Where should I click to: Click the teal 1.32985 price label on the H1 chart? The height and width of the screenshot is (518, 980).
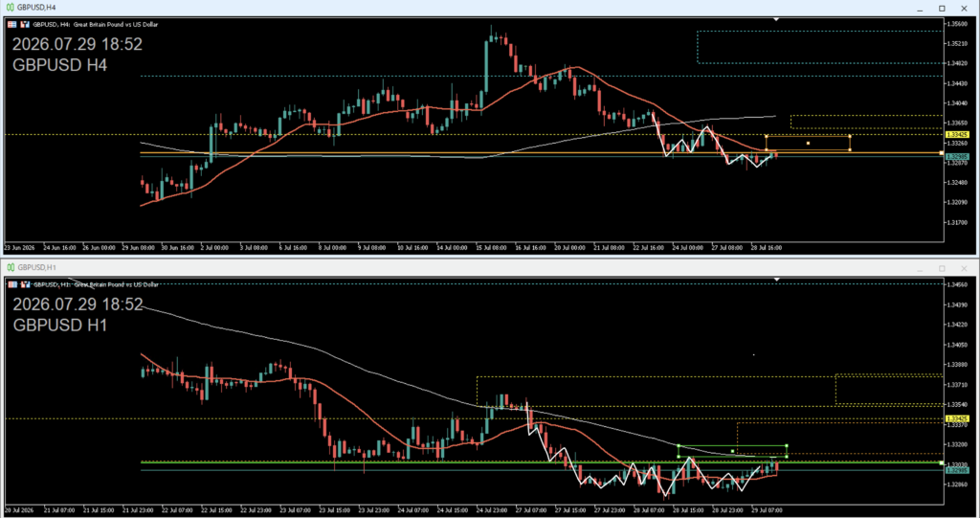[x=957, y=470]
